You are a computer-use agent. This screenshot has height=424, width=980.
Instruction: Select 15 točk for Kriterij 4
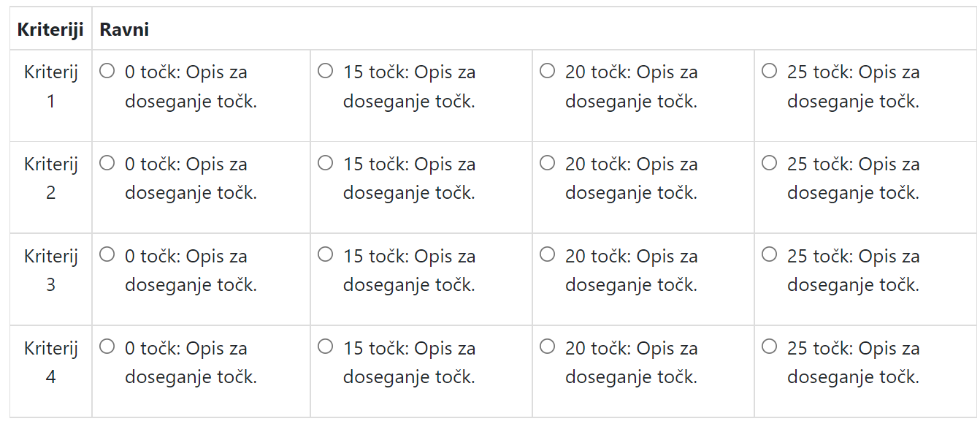coord(326,347)
